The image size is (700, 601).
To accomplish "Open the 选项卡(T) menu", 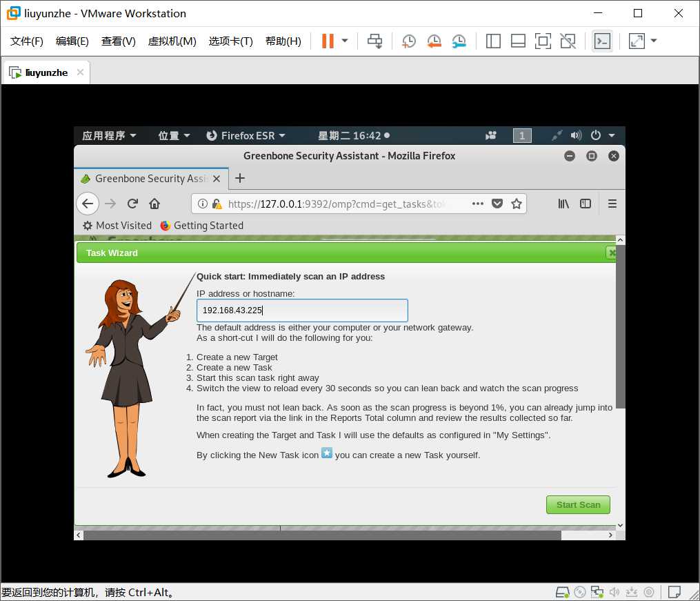I will [231, 41].
